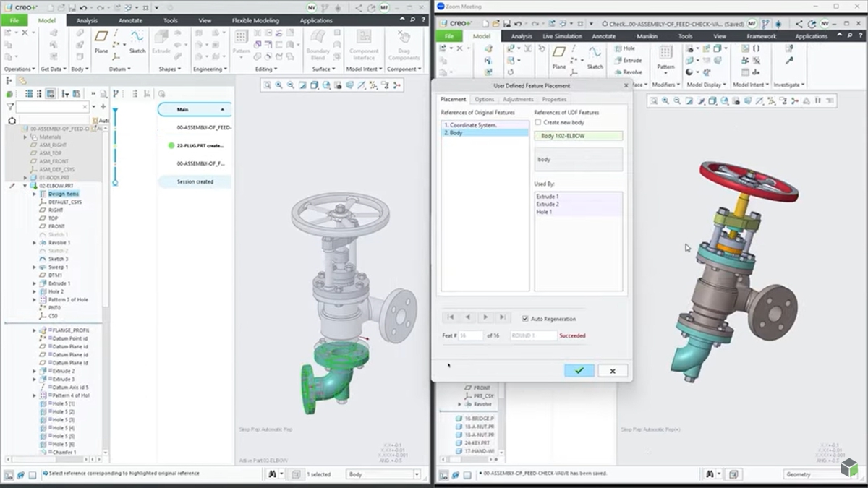Disable Auto Regeneration in the placement dialog

(525, 319)
